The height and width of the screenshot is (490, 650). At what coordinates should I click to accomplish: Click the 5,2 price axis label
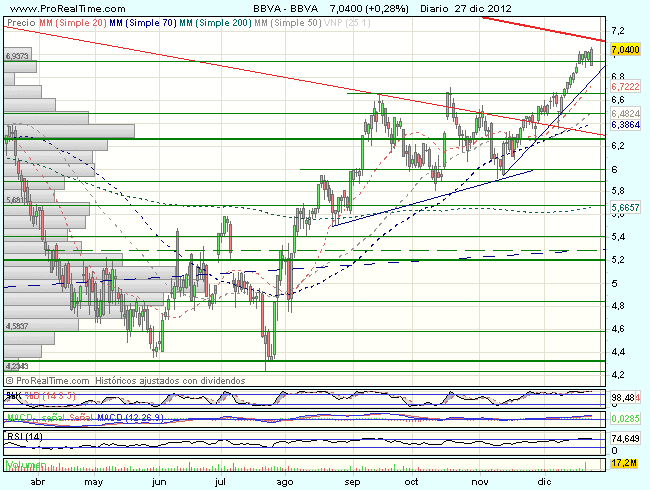(617, 260)
